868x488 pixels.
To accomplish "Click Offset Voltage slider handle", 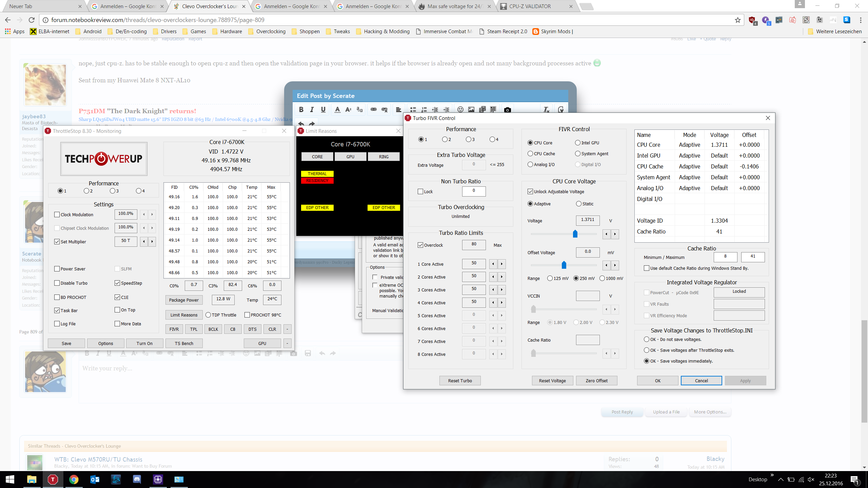I will tap(564, 265).
